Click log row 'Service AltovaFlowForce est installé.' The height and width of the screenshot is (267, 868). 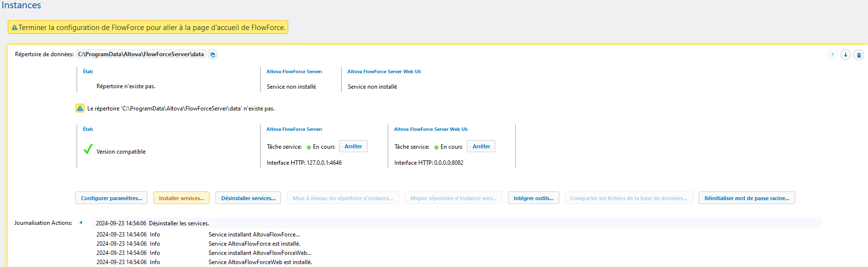point(254,244)
